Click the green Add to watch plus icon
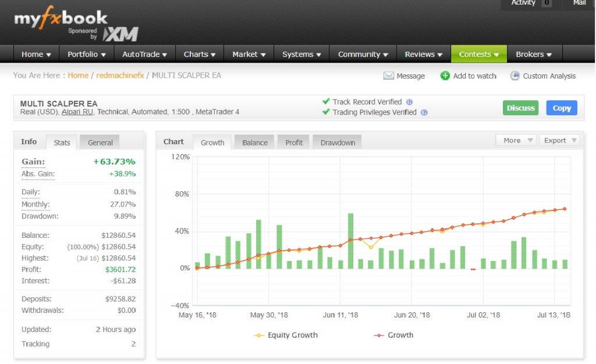 pyautogui.click(x=445, y=76)
